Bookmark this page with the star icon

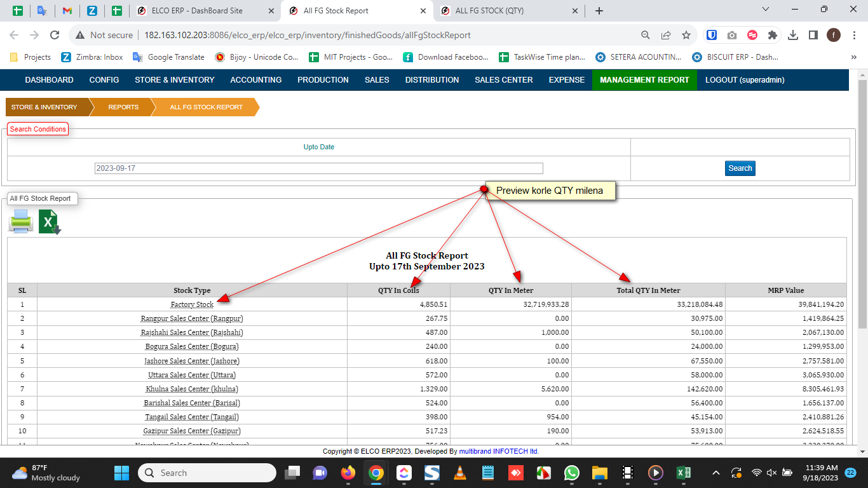point(686,36)
